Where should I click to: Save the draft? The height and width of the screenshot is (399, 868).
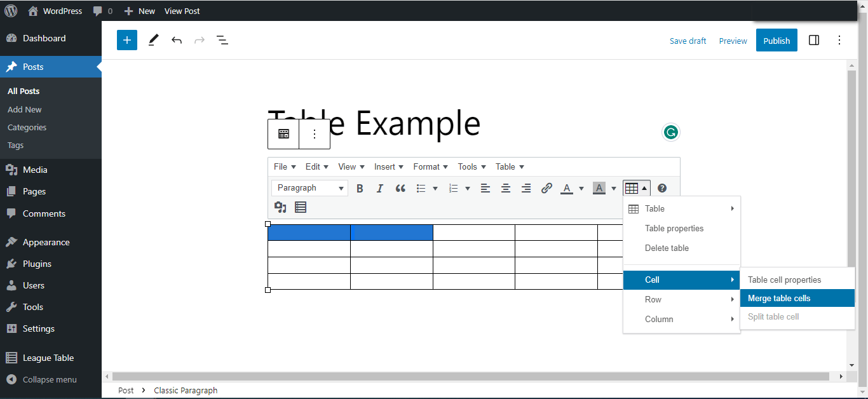(688, 40)
